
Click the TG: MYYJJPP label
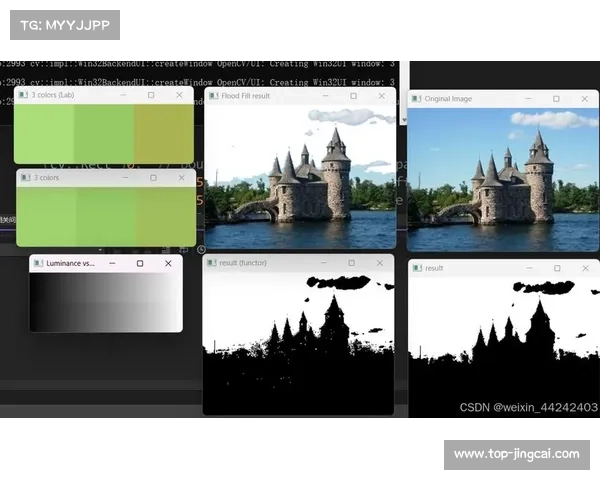(x=63, y=24)
